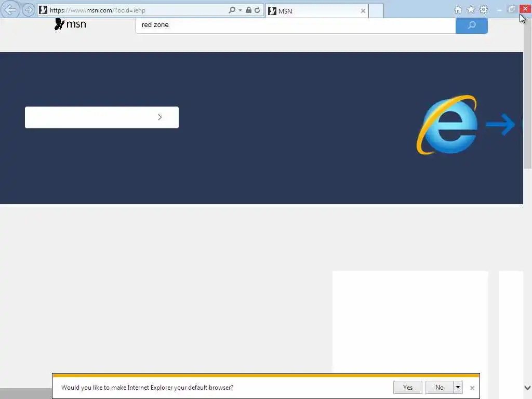Screen dimensions: 532x399
Task: Close the Internet Explorer window
Action: [526, 9]
